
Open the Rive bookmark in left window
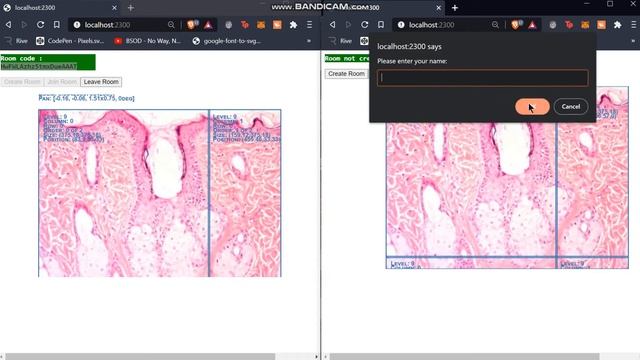point(16,41)
